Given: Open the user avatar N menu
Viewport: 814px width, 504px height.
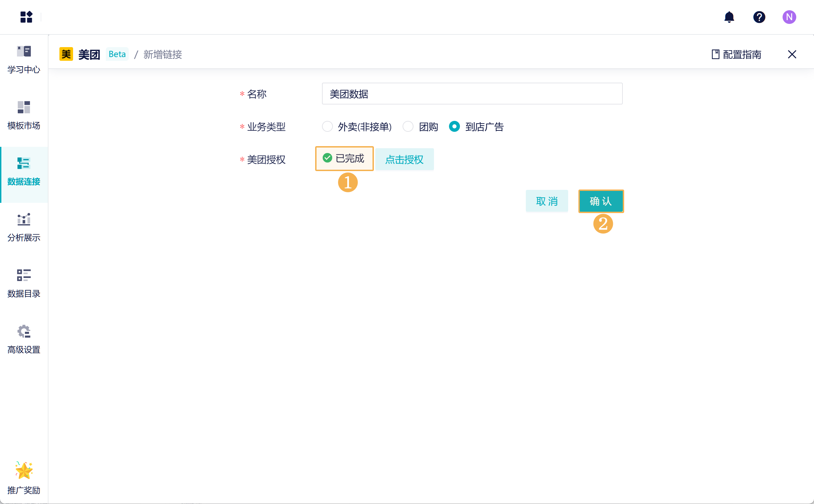Looking at the screenshot, I should pyautogui.click(x=789, y=17).
